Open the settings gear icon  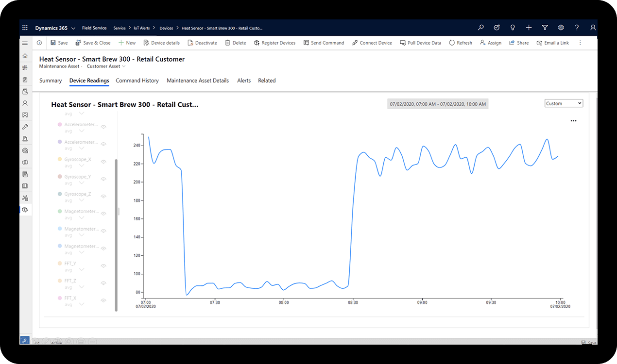[x=561, y=28]
